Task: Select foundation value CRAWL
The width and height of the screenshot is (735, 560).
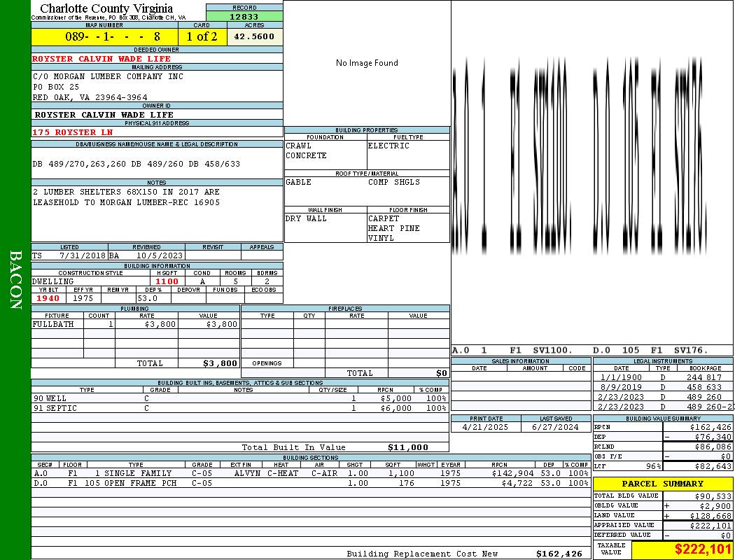Action: (299, 146)
